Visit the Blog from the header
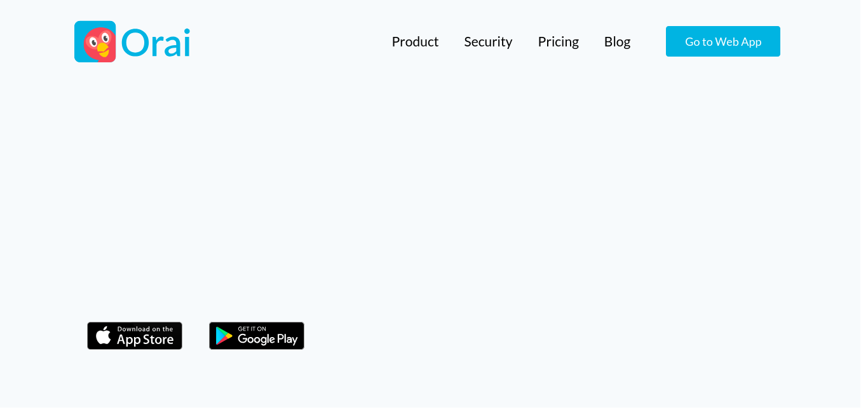Viewport: 868px width, 414px height. pyautogui.click(x=617, y=41)
